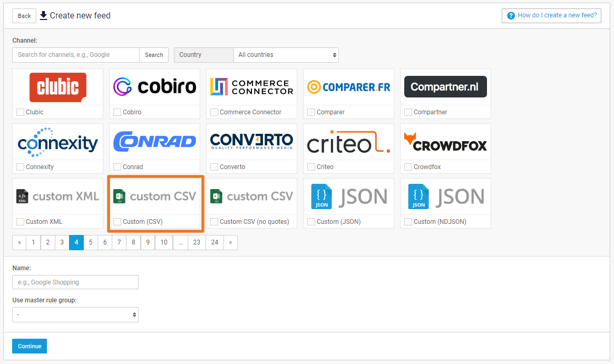Enable the Commerce Connector checkbox
The width and height of the screenshot is (614, 364).
[x=214, y=112]
